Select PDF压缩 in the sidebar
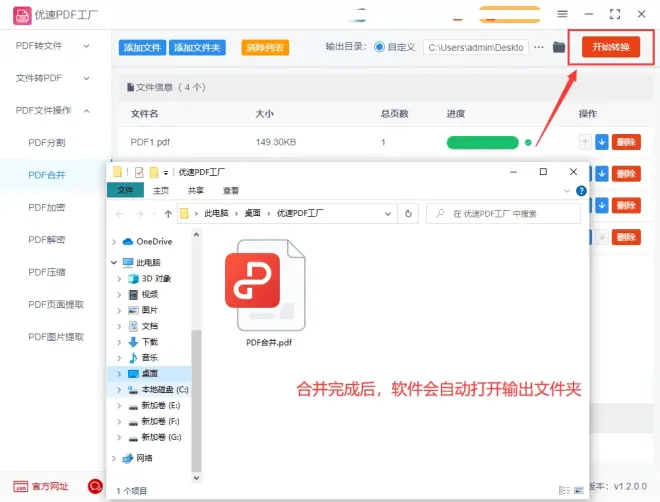The height and width of the screenshot is (502, 660). coord(47,272)
